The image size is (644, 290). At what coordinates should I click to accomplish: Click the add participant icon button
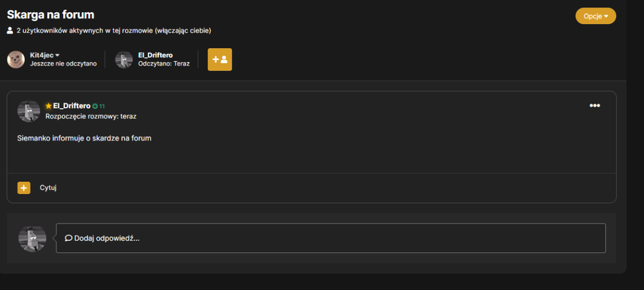(x=220, y=59)
